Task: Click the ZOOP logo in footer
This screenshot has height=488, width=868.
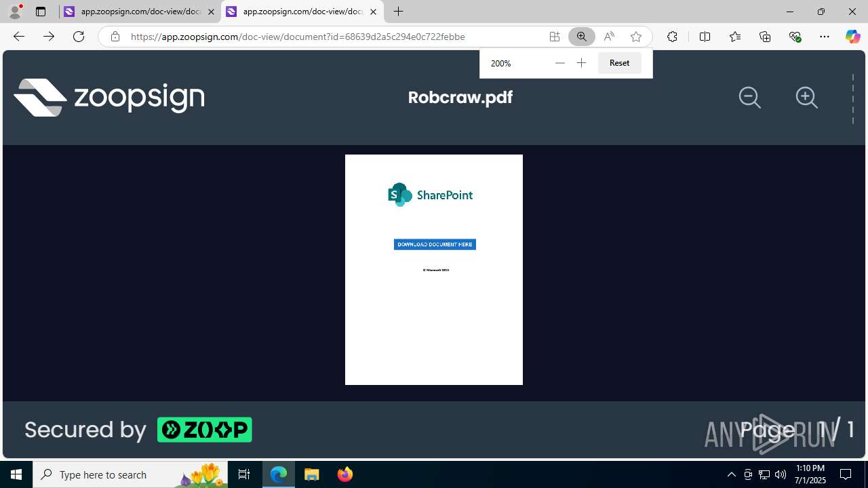Action: pos(205,430)
